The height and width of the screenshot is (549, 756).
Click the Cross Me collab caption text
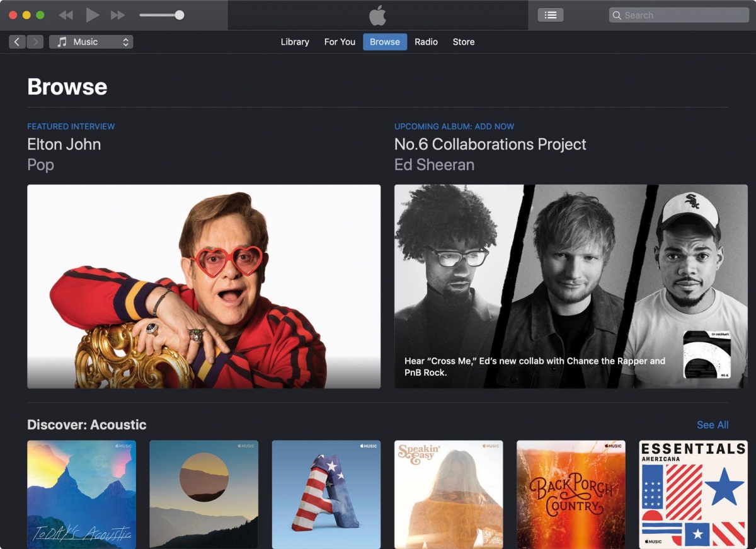pos(535,367)
